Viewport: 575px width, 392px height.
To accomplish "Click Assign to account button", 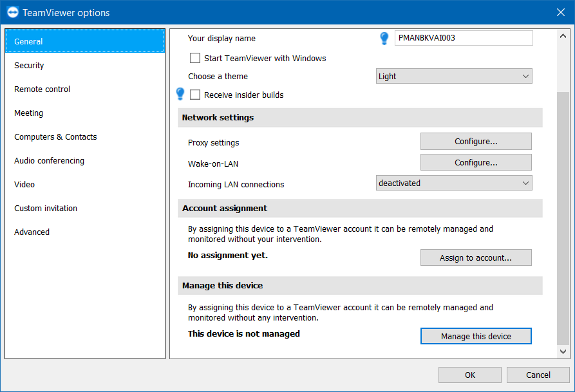I will tap(476, 257).
